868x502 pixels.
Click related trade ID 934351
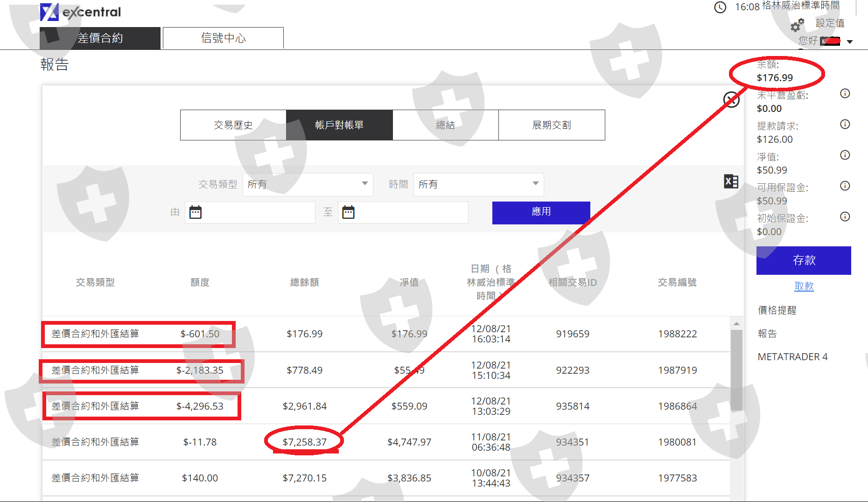click(573, 442)
